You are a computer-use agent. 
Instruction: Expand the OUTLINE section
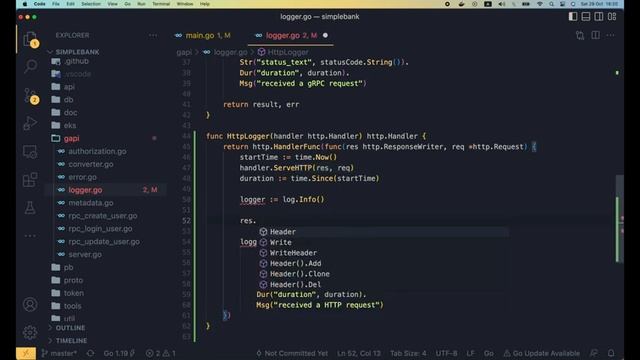[x=70, y=328]
